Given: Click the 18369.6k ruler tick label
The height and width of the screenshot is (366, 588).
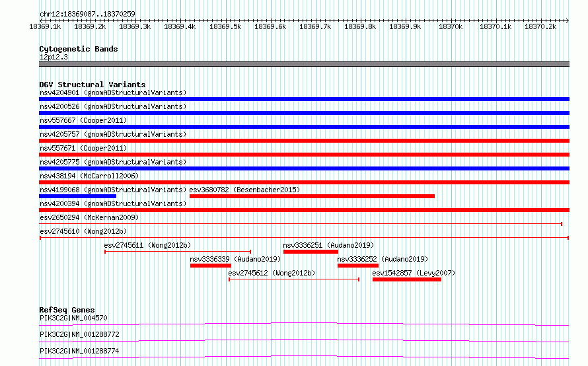Looking at the screenshot, I should [270, 27].
